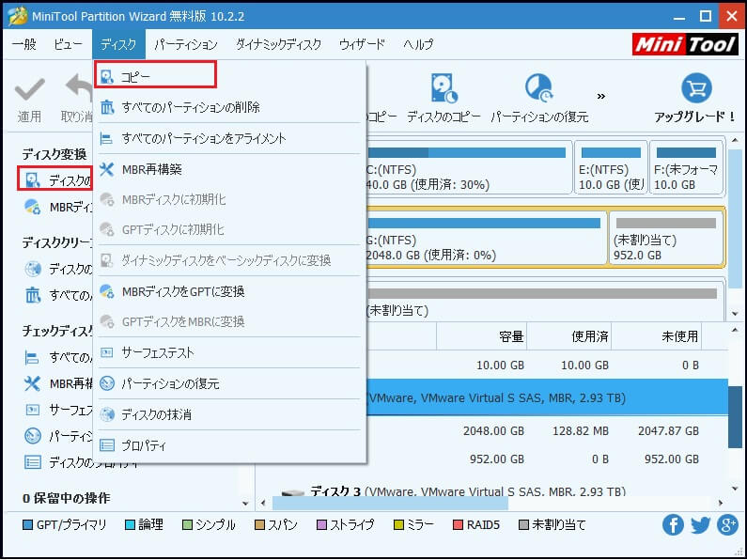This screenshot has width=747, height=560.
Task: Click the 取り消し undo arrow icon
Action: (x=79, y=88)
